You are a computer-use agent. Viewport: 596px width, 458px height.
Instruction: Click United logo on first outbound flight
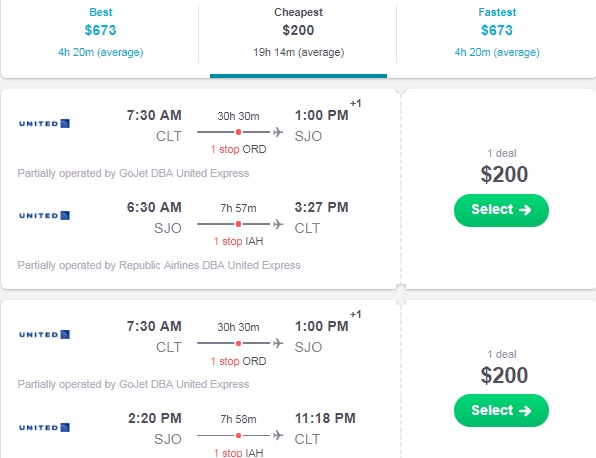[x=44, y=124]
